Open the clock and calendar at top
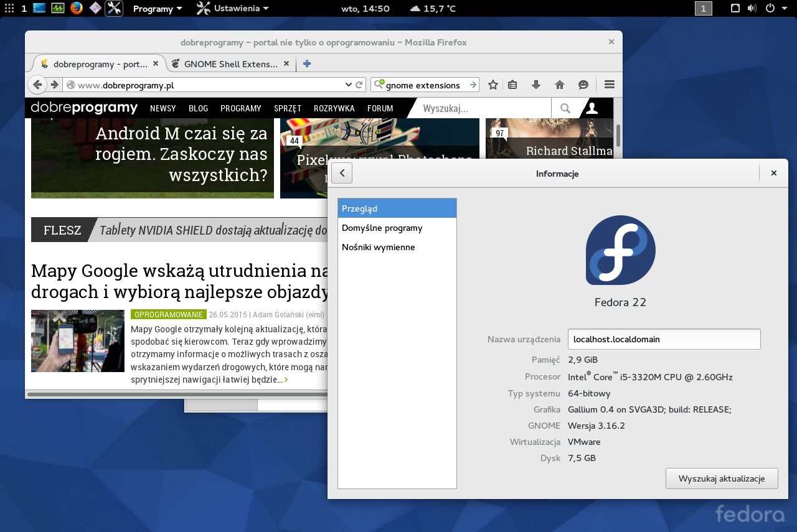Viewport: 797px width, 532px height. [365, 9]
